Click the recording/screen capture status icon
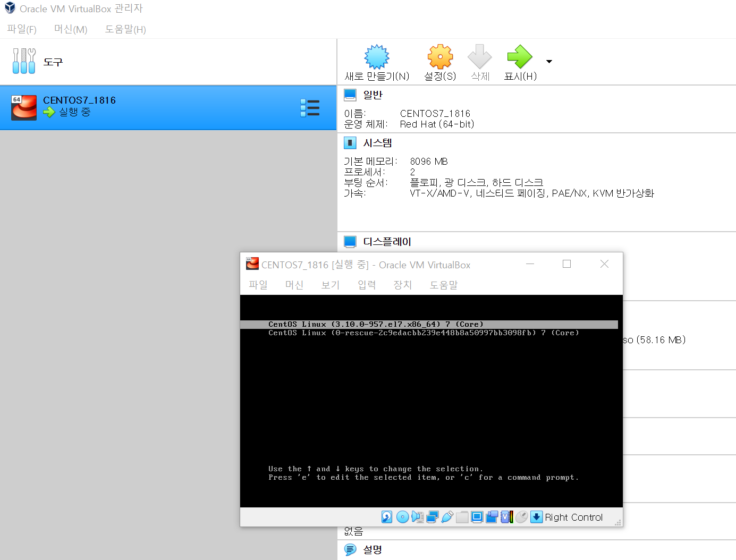This screenshot has height=560, width=736. tap(492, 517)
